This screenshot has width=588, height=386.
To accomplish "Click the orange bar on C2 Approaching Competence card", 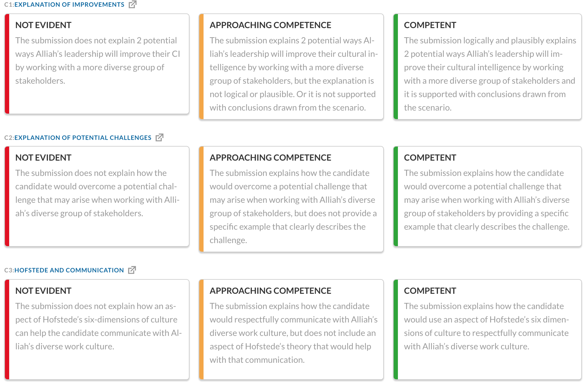I will [x=201, y=199].
